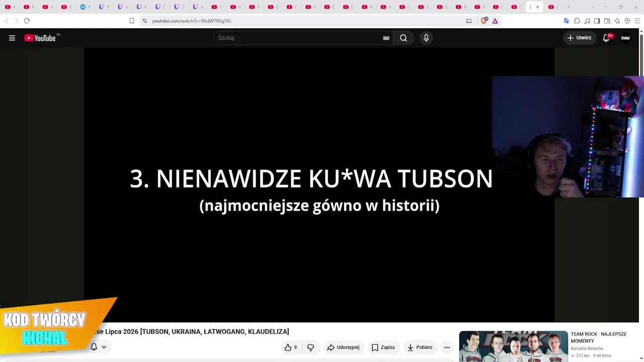Image resolution: width=644 pixels, height=362 pixels.
Task: Go forward with browser forward arrow
Action: pyautogui.click(x=16, y=21)
